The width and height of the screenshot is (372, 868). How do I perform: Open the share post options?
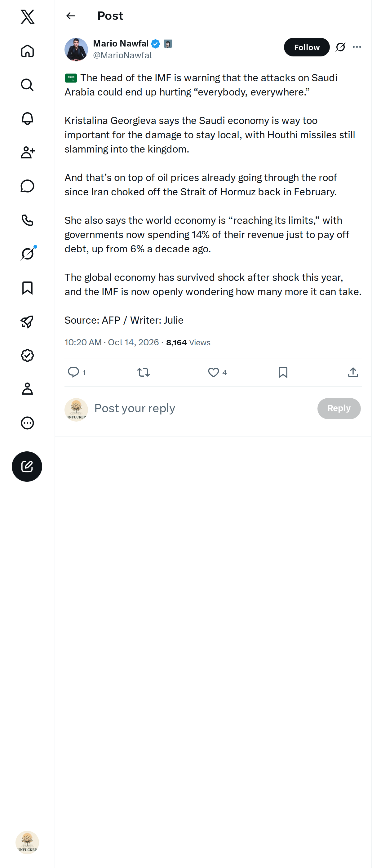pos(353,372)
